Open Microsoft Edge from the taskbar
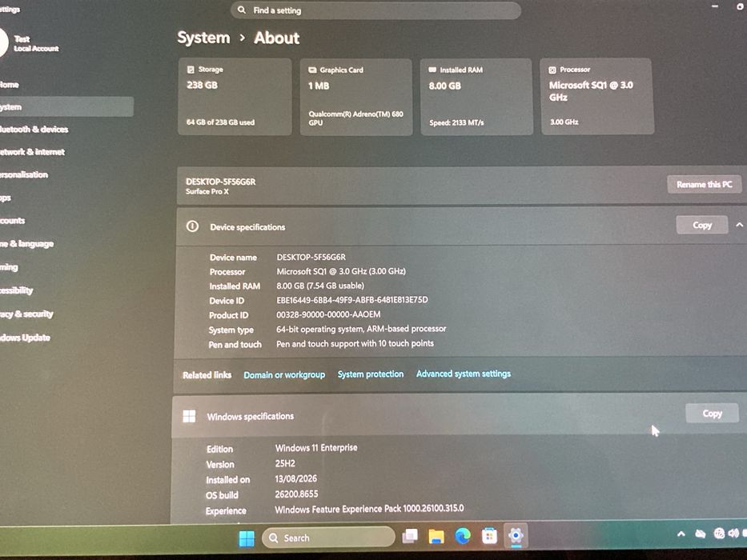747x560 pixels. (463, 536)
